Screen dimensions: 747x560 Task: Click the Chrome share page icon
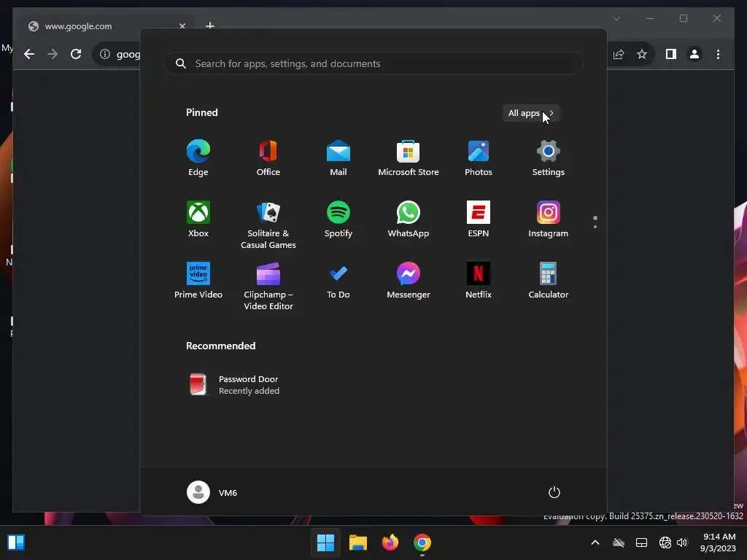(x=619, y=54)
